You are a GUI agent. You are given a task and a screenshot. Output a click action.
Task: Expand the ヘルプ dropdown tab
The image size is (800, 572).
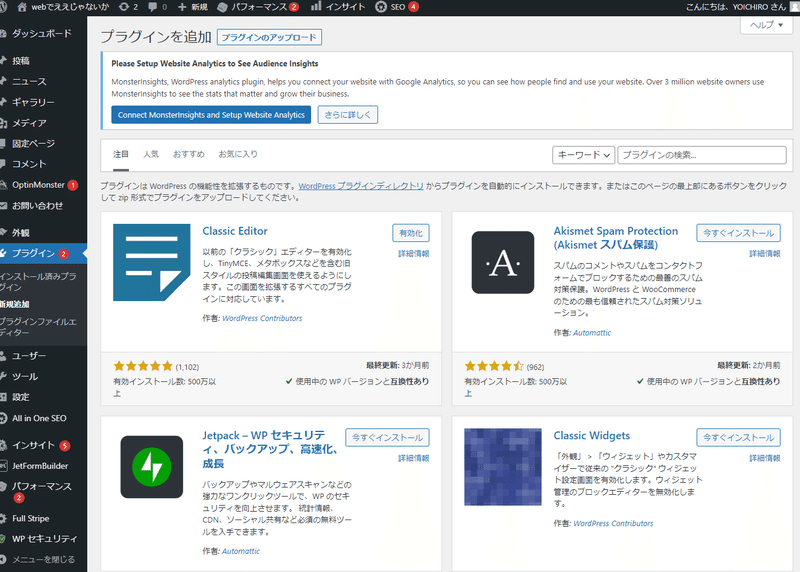(x=766, y=25)
